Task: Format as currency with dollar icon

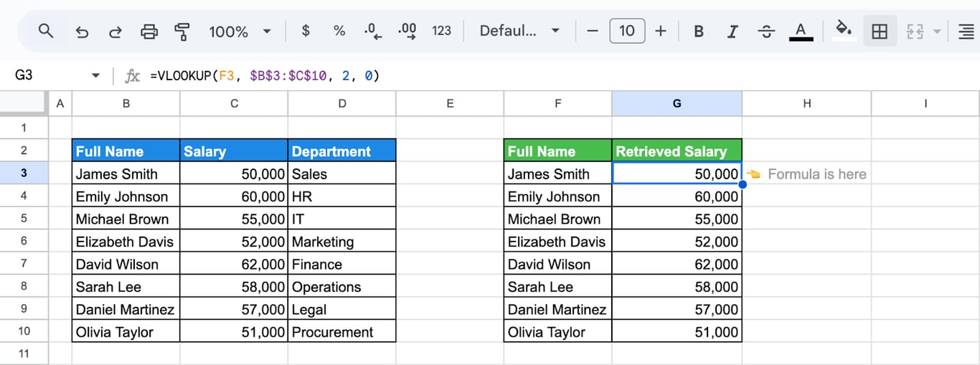Action: (x=306, y=31)
